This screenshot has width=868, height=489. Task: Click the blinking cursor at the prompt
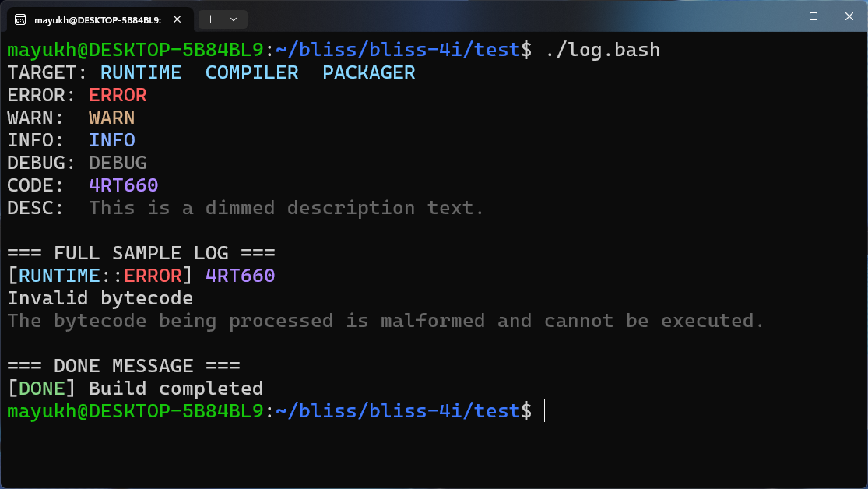click(x=544, y=411)
